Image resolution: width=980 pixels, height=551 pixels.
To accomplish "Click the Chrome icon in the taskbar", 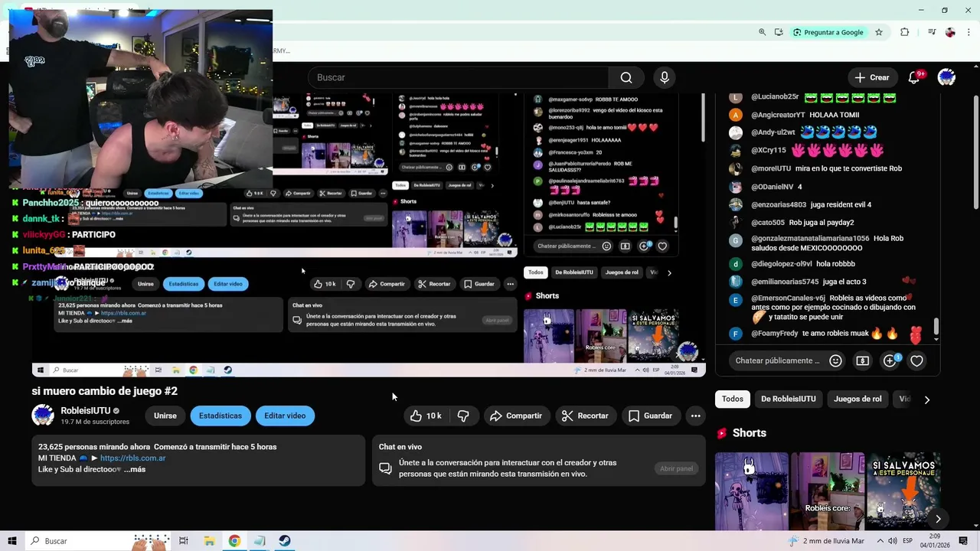I will [234, 541].
